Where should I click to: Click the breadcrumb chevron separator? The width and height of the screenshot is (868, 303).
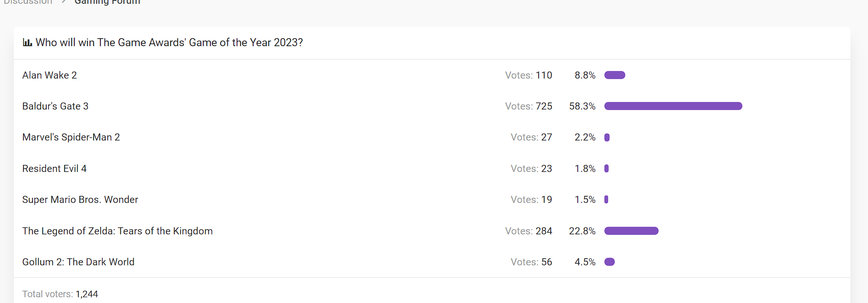point(64,2)
